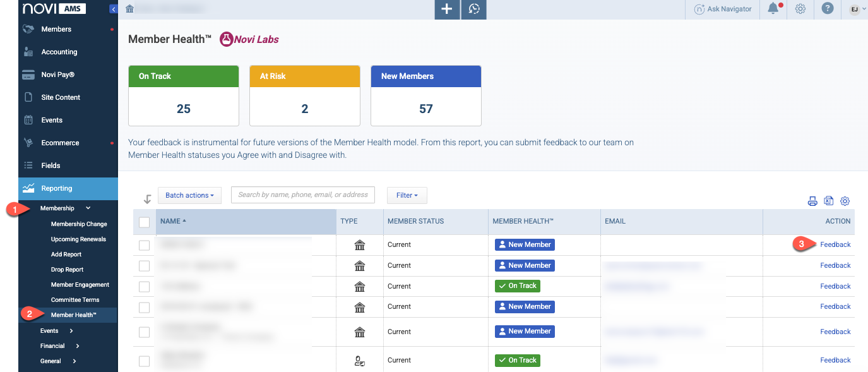The height and width of the screenshot is (372, 868).
Task: Click the New Members summary card
Action: [x=426, y=95]
